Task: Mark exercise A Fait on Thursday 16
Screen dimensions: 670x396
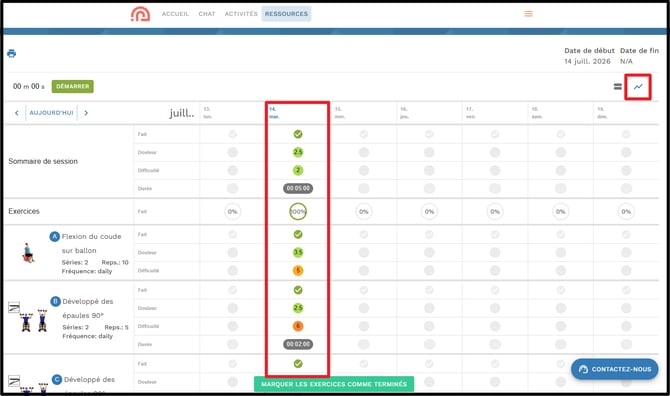Action: point(429,234)
